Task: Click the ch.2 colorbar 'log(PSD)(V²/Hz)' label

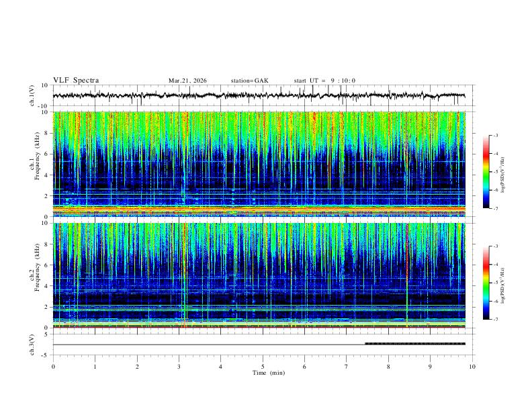Action: click(x=503, y=286)
